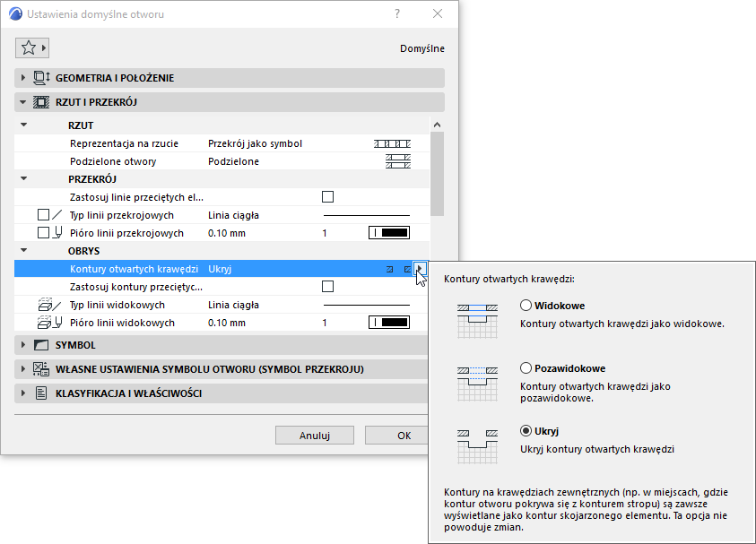Click the Symbol panel icon
756x544 pixels.
[x=41, y=345]
